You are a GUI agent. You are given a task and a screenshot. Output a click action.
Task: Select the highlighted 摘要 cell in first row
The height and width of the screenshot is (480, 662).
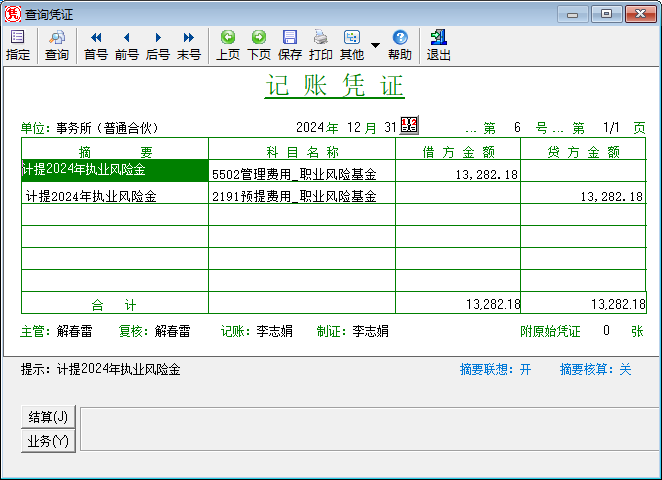114,171
